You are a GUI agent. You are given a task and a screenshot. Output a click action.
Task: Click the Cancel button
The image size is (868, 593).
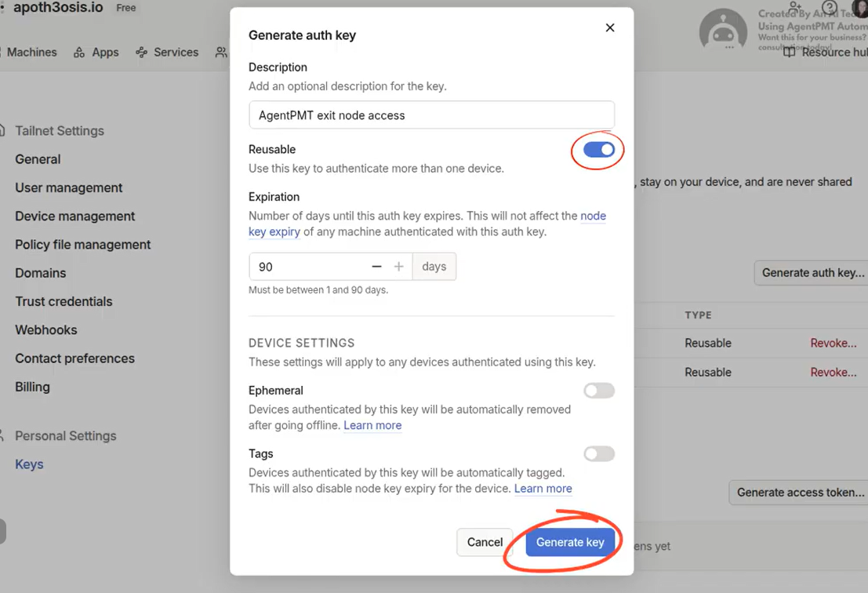tap(485, 542)
